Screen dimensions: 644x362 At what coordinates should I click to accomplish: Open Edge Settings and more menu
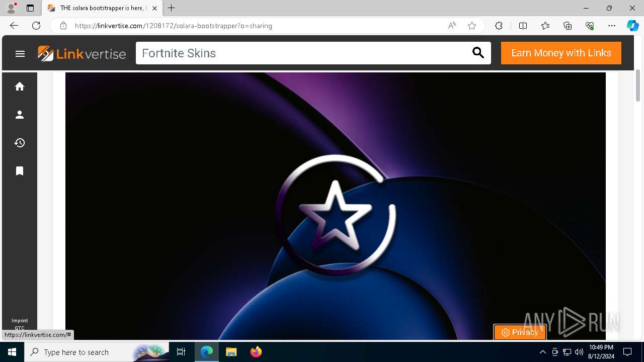pos(612,26)
